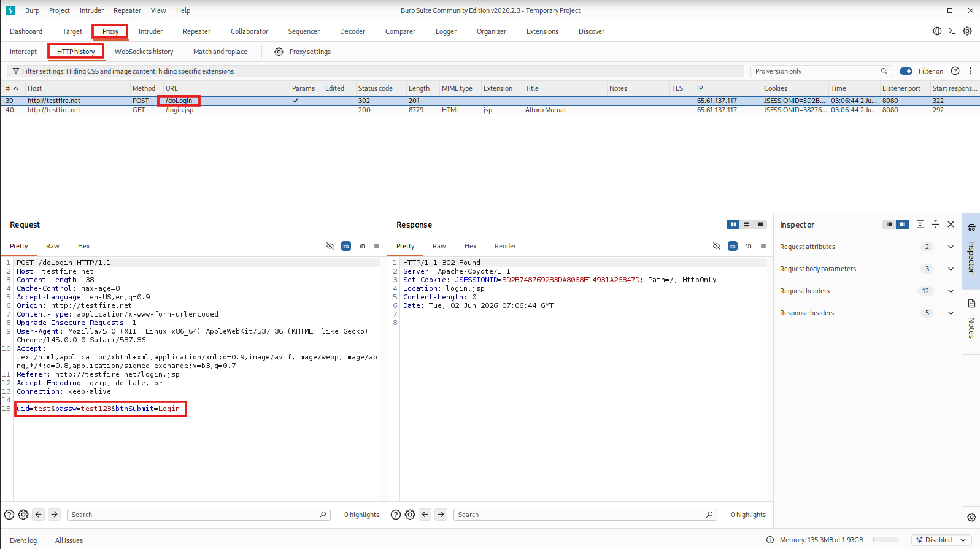The height and width of the screenshot is (549, 980).
Task: Open the Proxy tab
Action: tap(110, 31)
